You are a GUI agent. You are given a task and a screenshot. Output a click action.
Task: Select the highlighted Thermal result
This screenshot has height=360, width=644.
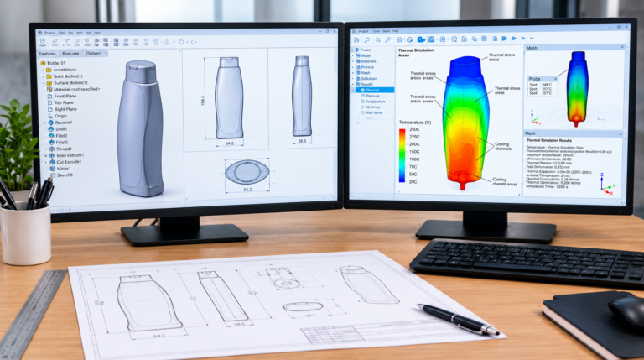[x=375, y=90]
